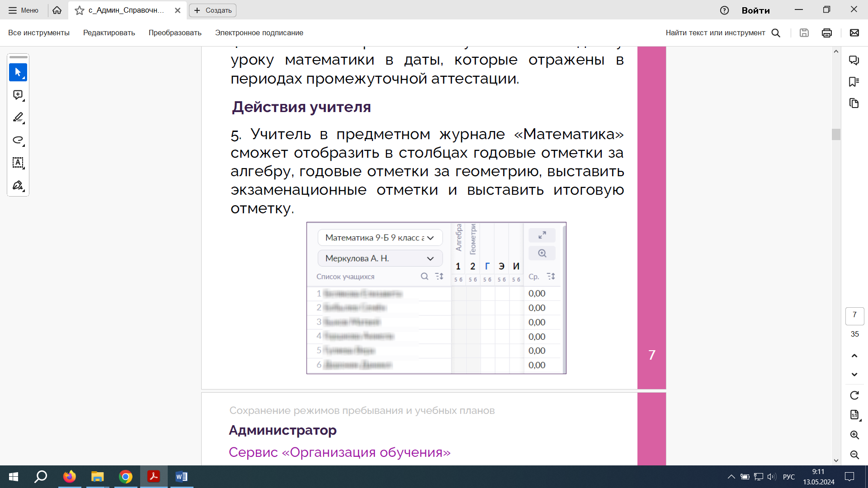Go to the next page arrow
Viewport: 868px width, 488px height.
(854, 375)
